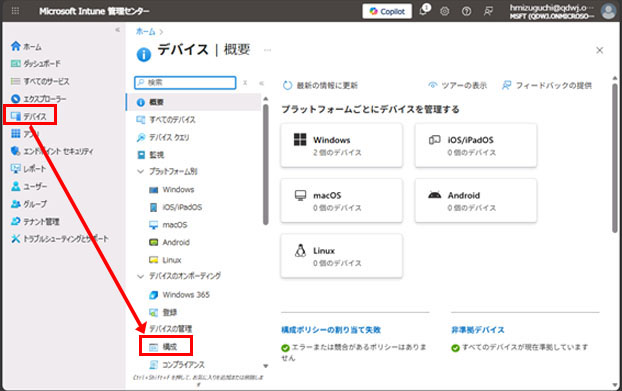The image size is (622, 391).
Task: Click ツアーの表示 button
Action: coord(457,85)
